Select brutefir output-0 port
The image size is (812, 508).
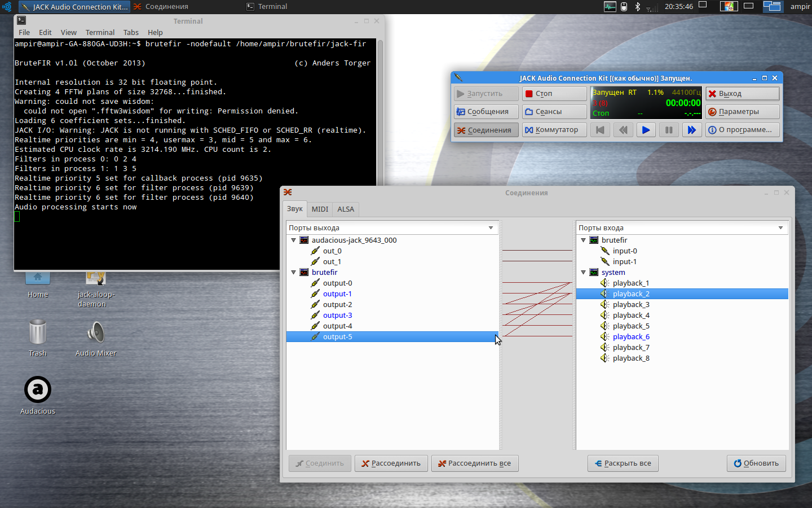(337, 283)
